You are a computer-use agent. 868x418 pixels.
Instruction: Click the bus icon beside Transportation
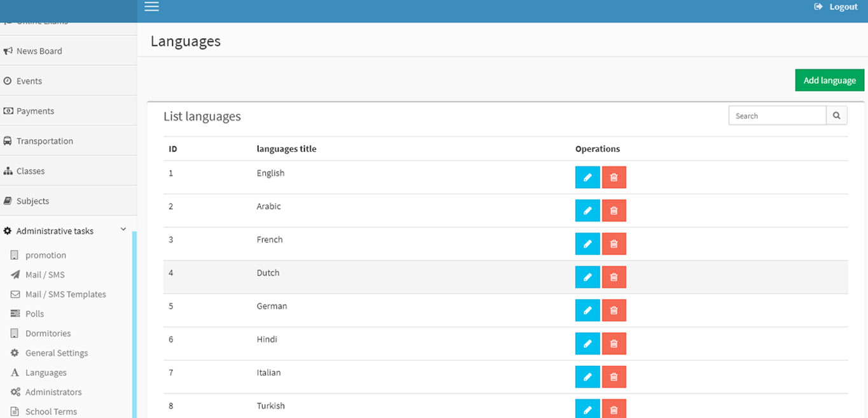click(x=8, y=141)
